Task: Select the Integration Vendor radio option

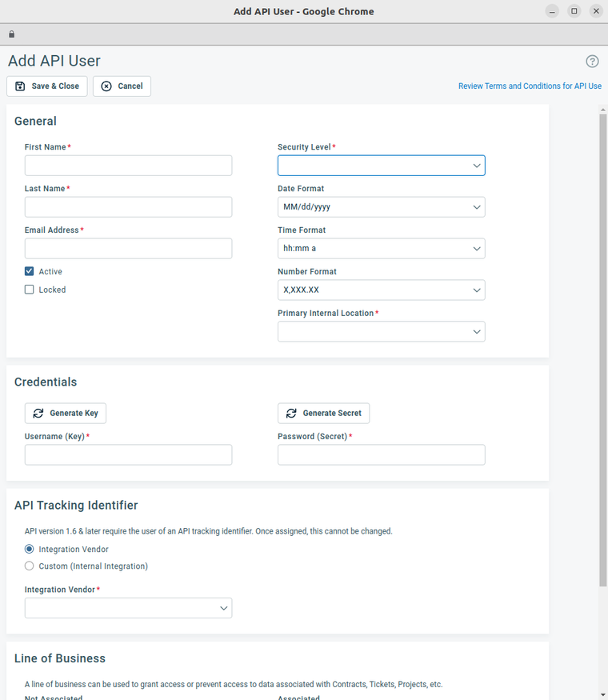Action: tap(30, 550)
